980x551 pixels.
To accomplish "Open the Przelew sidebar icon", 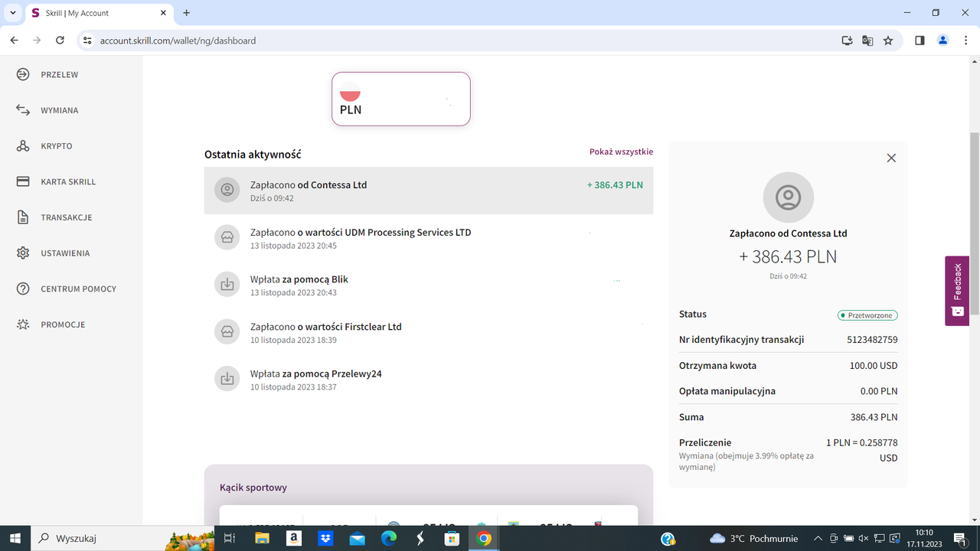I will tap(23, 74).
